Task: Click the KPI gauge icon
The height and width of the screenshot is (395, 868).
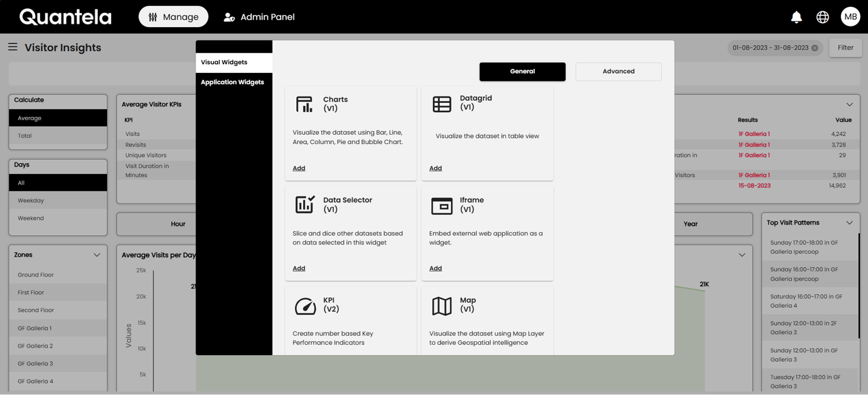Action: (x=305, y=305)
